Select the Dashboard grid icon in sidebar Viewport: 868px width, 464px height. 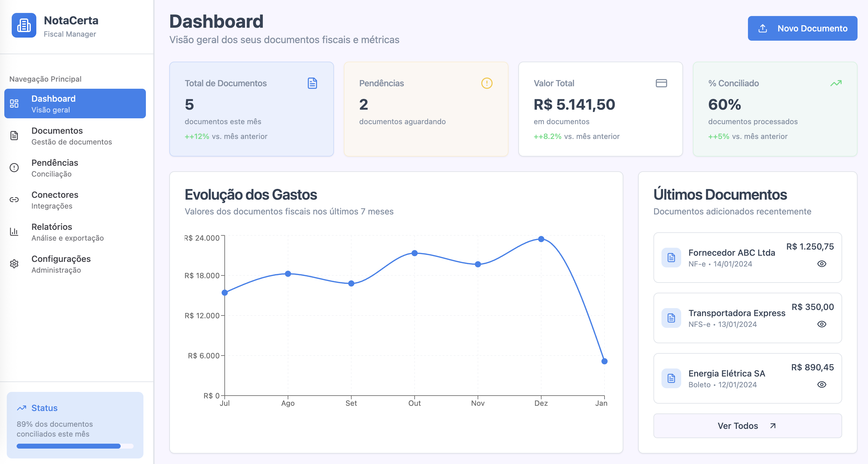point(14,104)
